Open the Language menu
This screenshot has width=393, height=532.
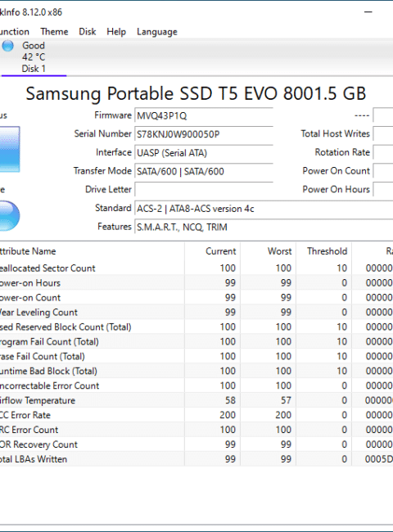tap(157, 32)
